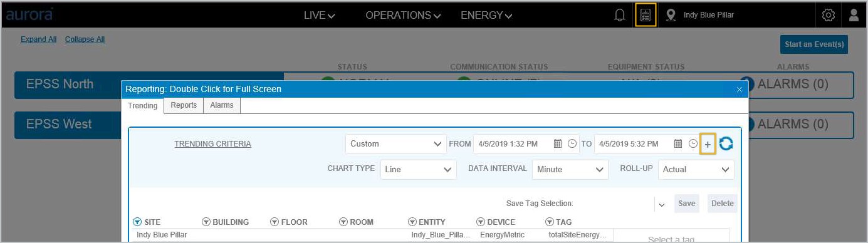Screen dimensions: 868x243
Task: Refresh the trending chart
Action: click(726, 144)
